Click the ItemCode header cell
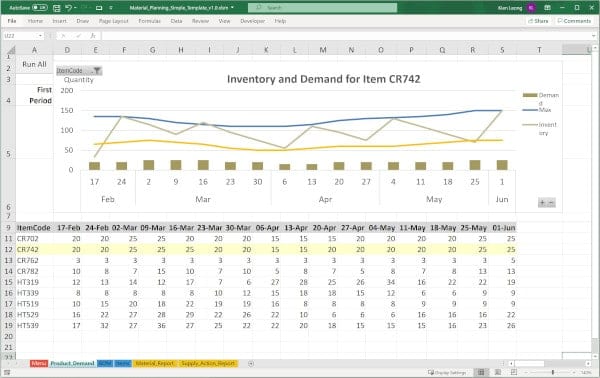 pos(34,228)
